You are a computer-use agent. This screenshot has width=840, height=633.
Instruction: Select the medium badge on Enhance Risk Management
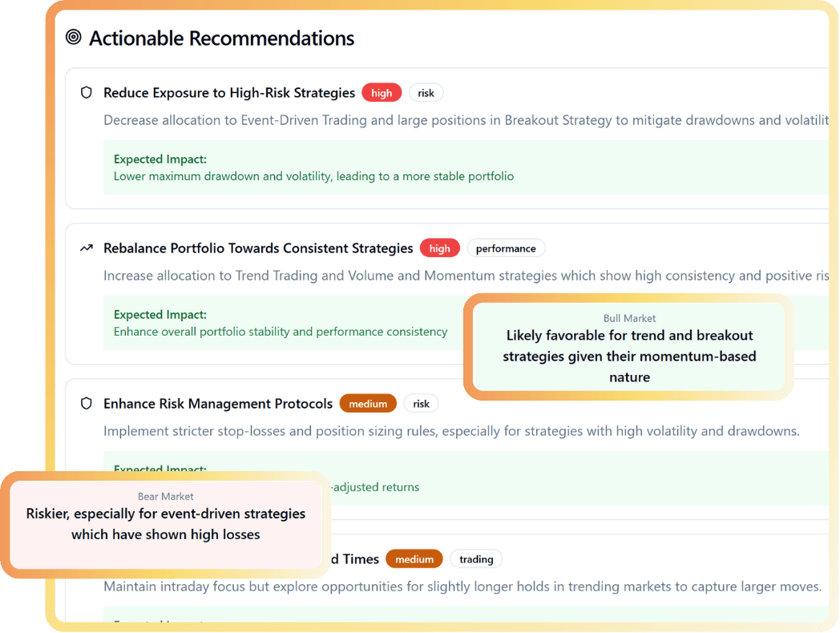click(368, 404)
